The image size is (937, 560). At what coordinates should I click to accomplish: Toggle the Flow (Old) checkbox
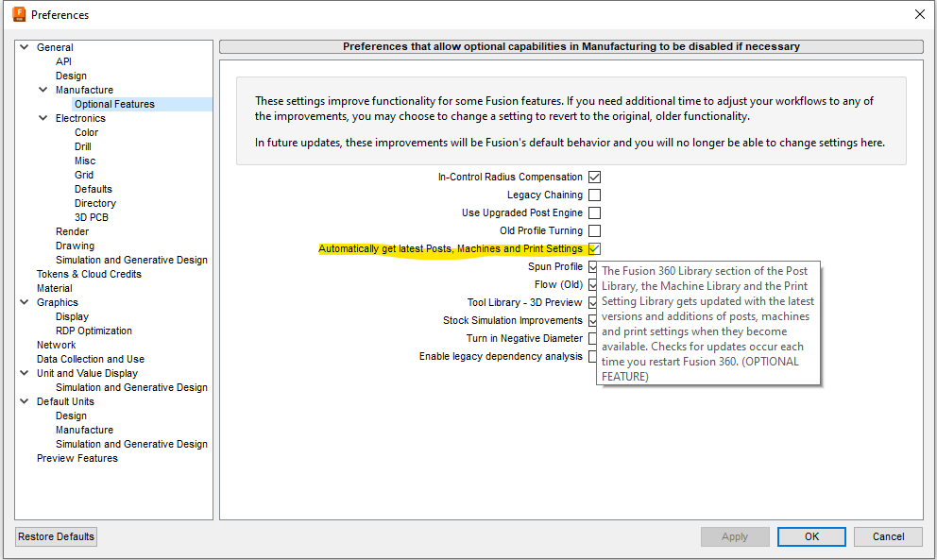(x=593, y=284)
